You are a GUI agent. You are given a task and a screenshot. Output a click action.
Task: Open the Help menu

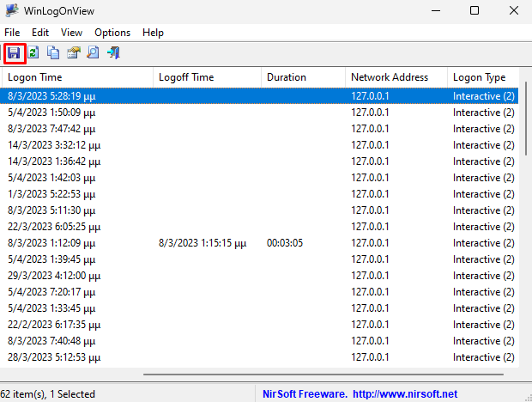[x=153, y=33]
